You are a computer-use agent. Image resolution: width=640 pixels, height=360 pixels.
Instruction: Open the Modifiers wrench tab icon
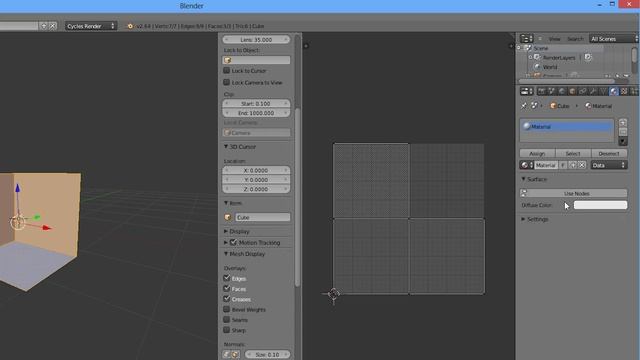[593, 91]
